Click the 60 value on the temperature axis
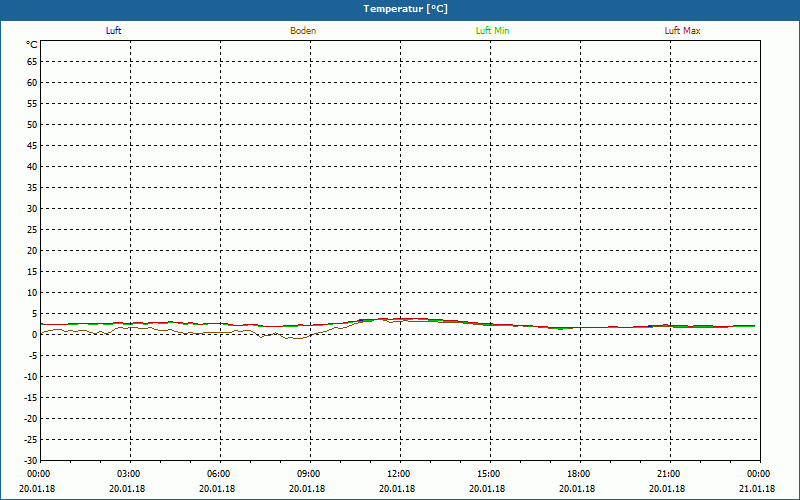The width and height of the screenshot is (800, 500). (32, 83)
